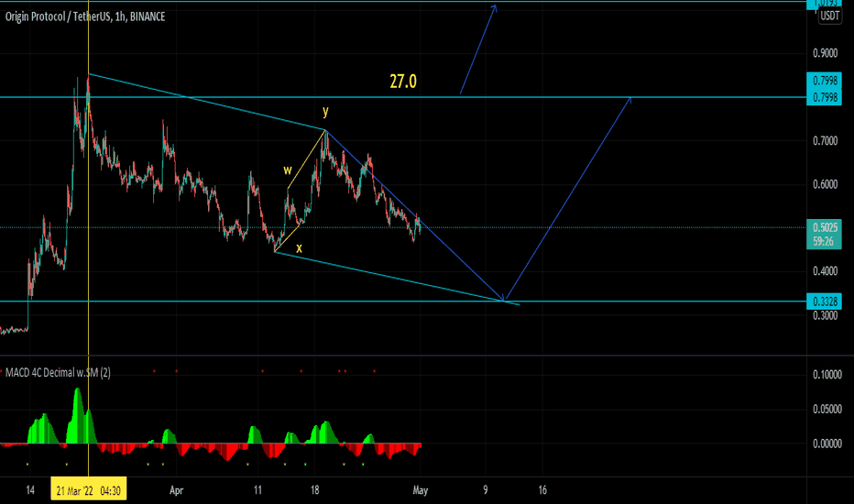Click the 9 date label on time axis
854x504 pixels.
[486, 490]
